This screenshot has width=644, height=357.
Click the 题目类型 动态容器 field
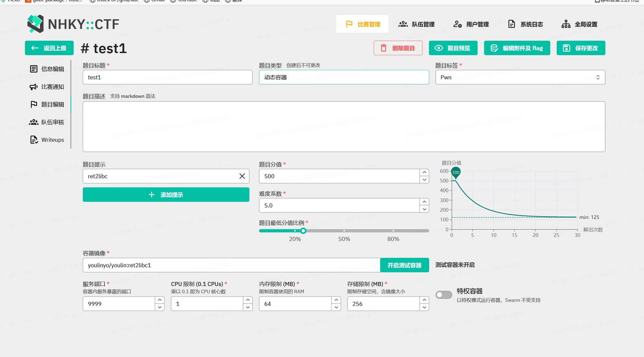click(x=344, y=77)
